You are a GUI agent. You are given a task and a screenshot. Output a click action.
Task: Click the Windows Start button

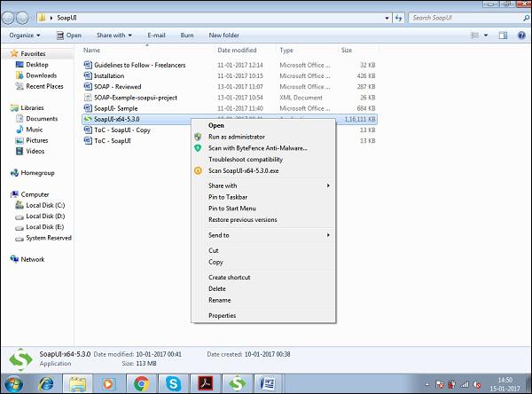coord(13,384)
